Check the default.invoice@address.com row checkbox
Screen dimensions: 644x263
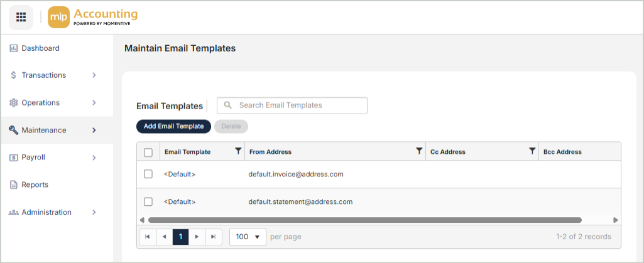(x=148, y=174)
